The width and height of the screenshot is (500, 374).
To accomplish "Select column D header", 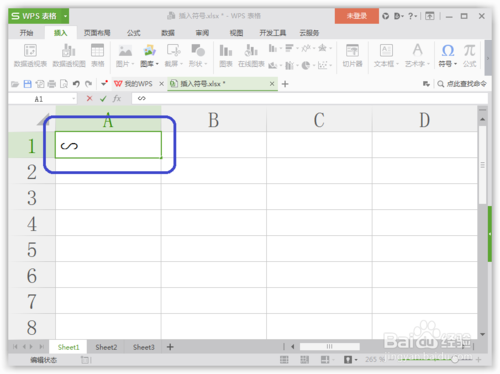I will 425,119.
